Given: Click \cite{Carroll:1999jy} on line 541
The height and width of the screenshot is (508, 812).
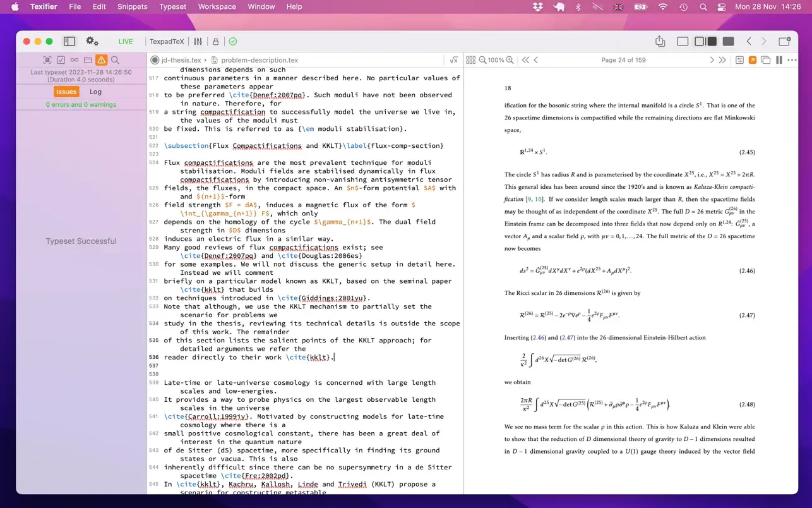Looking at the screenshot, I should click(208, 416).
